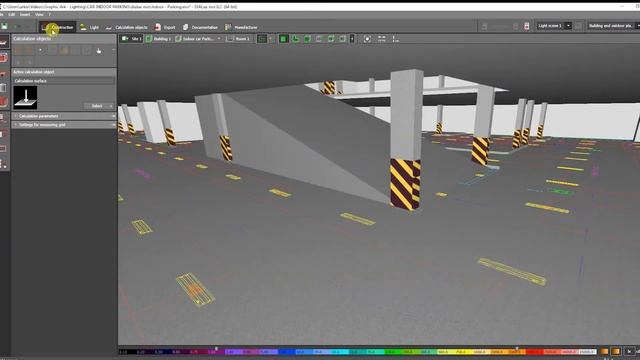
Task: Open the view options small arrow
Action: click(352, 39)
